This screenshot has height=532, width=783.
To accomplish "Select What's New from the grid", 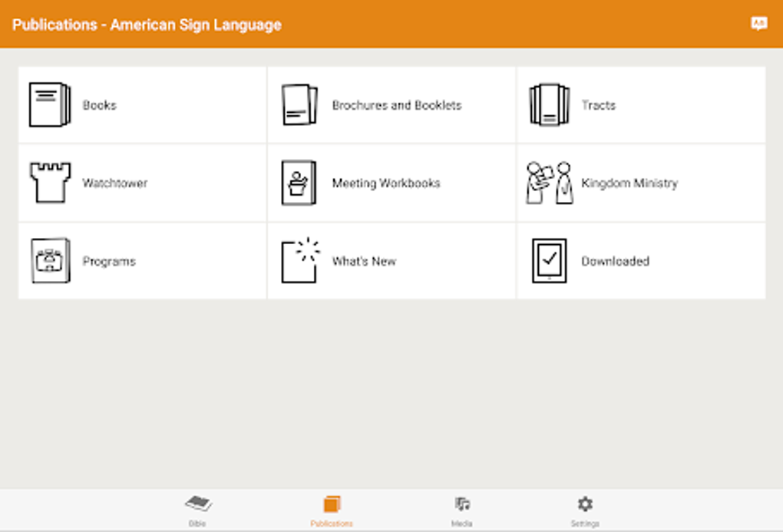I will point(362,260).
